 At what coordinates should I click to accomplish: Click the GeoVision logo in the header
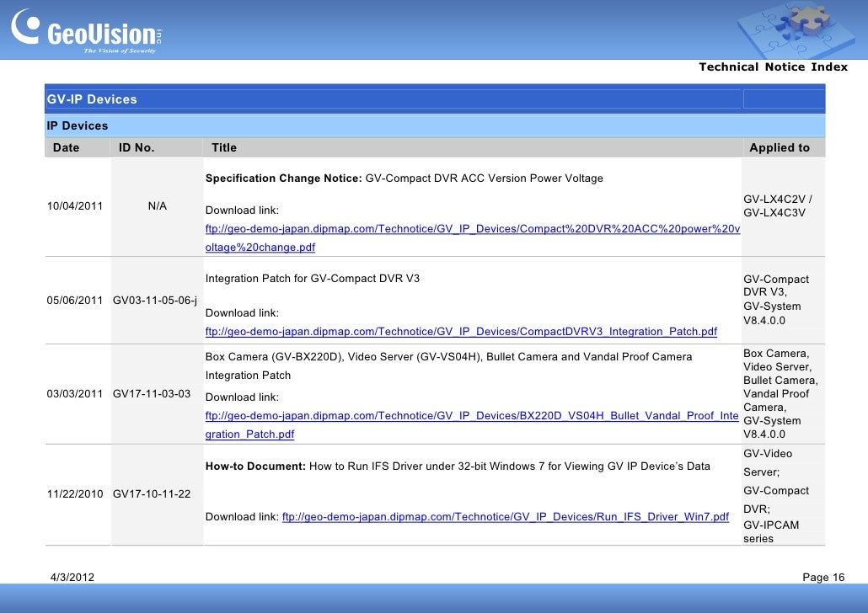pyautogui.click(x=86, y=31)
